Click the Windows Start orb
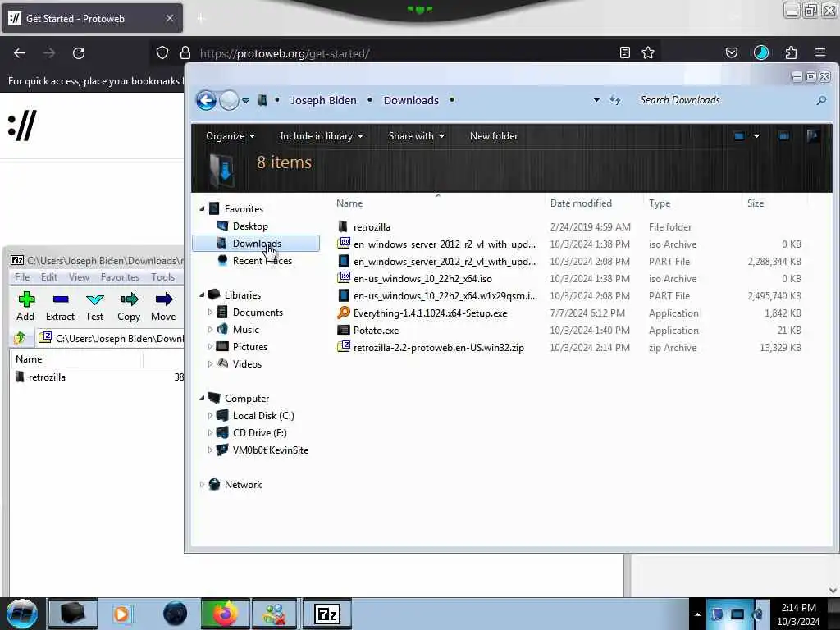Viewport: 840px width, 630px height. tap(22, 614)
